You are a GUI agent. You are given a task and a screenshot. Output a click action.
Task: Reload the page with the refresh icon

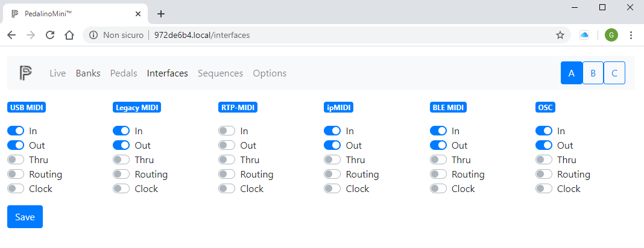pyautogui.click(x=50, y=36)
